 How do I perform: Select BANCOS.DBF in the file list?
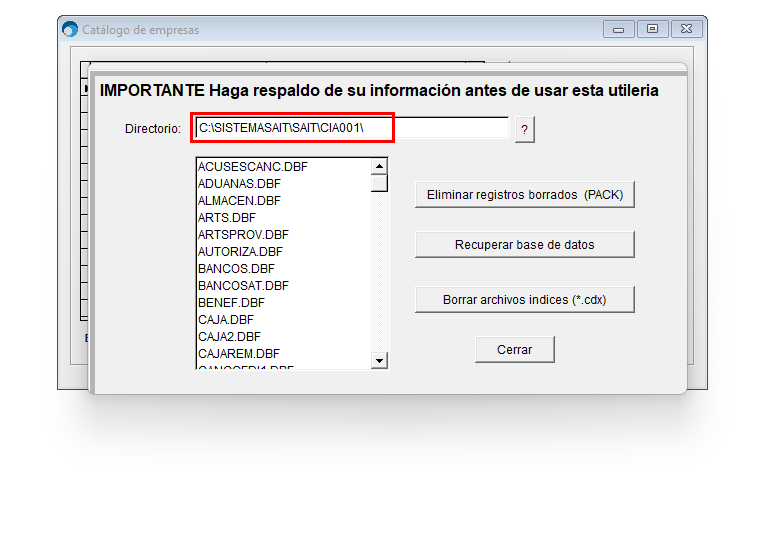(x=283, y=269)
